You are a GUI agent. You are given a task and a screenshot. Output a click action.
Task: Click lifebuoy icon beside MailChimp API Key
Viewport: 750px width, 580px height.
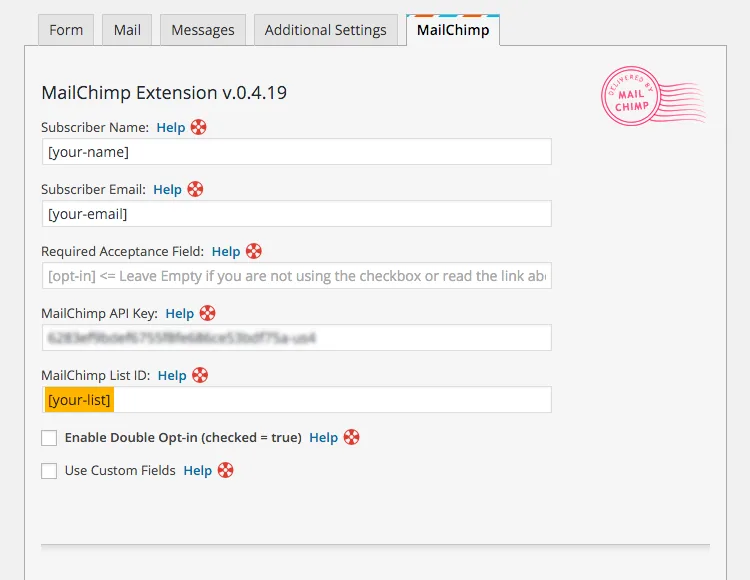(207, 314)
